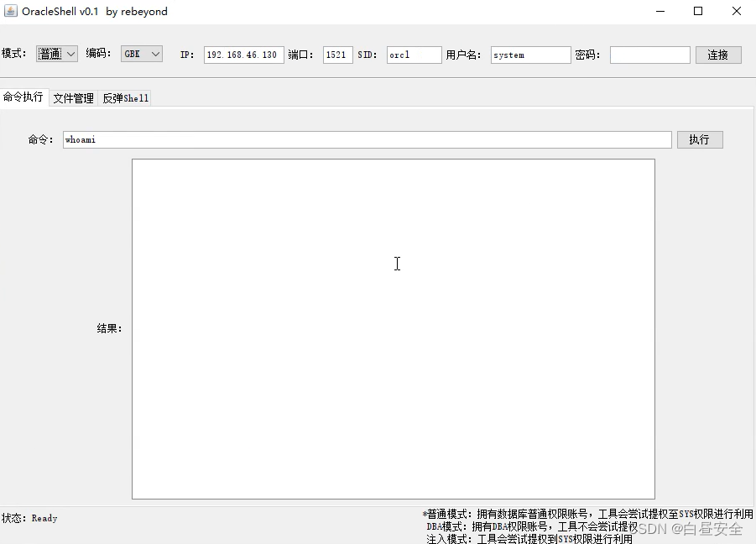Screen dimensions: 756x544
Task: Click the 普通模式 description line
Action: click(587, 514)
